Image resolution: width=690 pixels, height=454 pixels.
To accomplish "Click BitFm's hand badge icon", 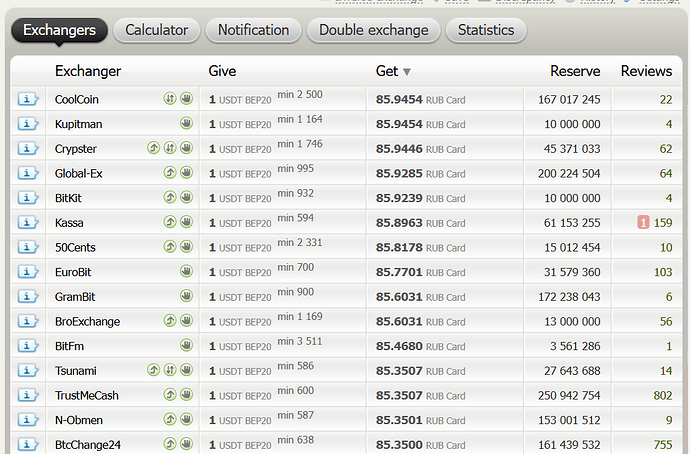I will [x=187, y=345].
